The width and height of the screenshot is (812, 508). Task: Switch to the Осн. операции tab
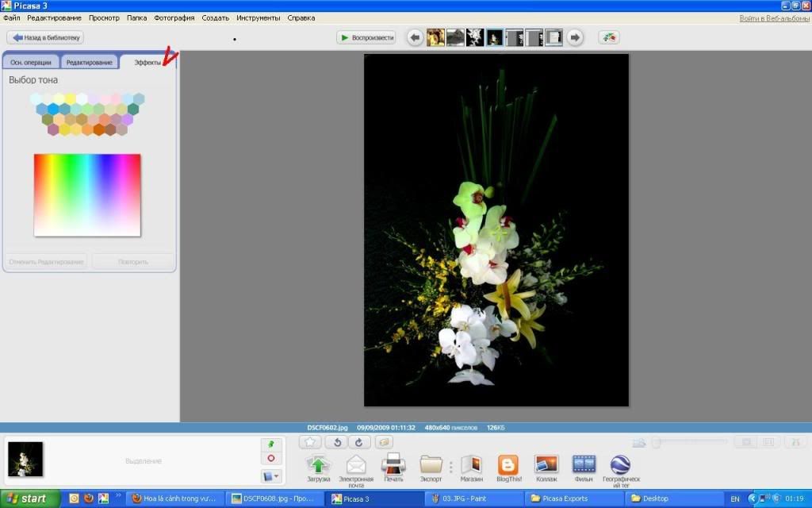pyautogui.click(x=31, y=62)
